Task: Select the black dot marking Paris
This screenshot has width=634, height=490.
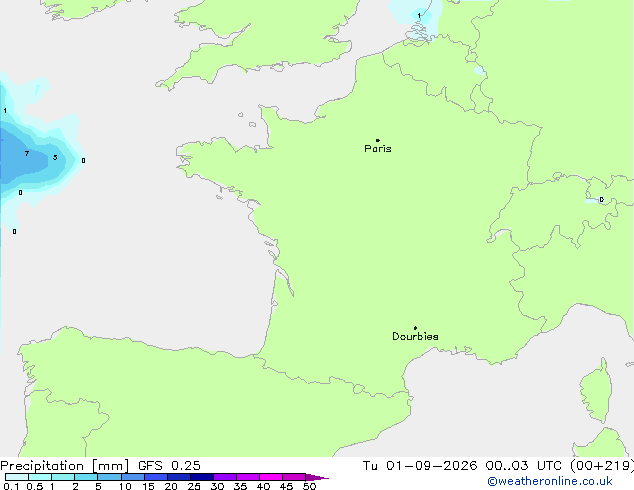Action: click(378, 140)
